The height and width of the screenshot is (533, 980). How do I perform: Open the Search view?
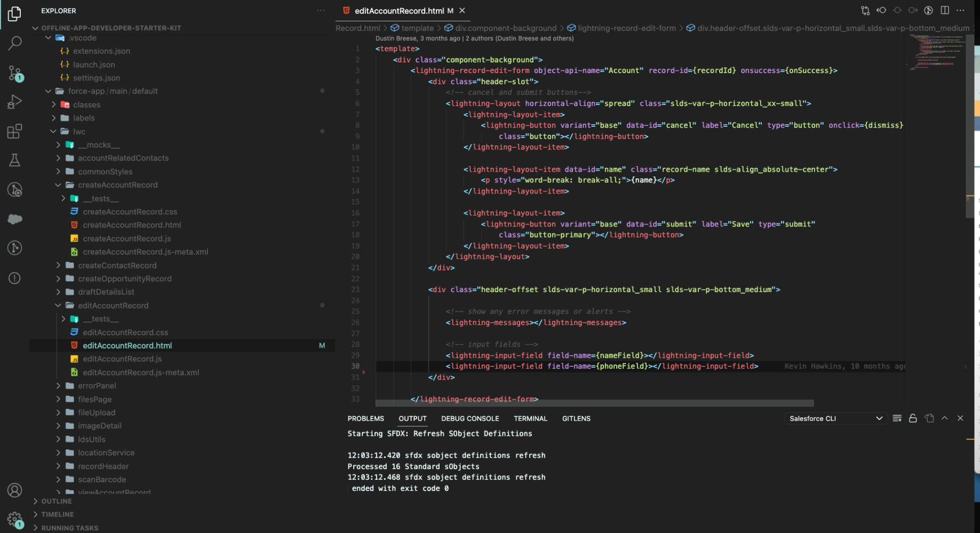point(14,43)
